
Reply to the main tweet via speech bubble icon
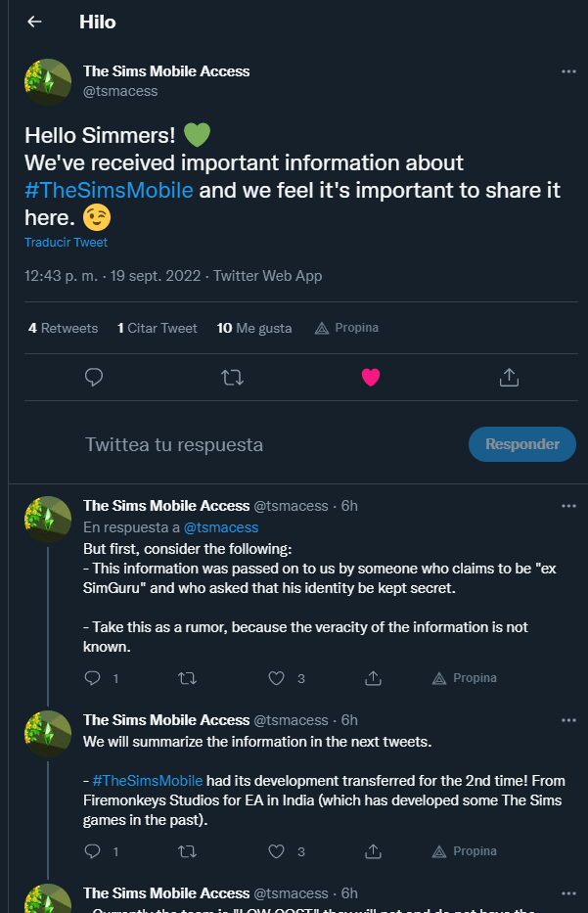coord(94,377)
